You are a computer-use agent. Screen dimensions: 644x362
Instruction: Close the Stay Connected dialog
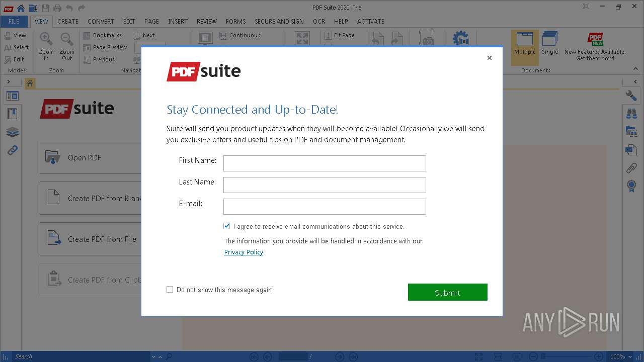(489, 58)
